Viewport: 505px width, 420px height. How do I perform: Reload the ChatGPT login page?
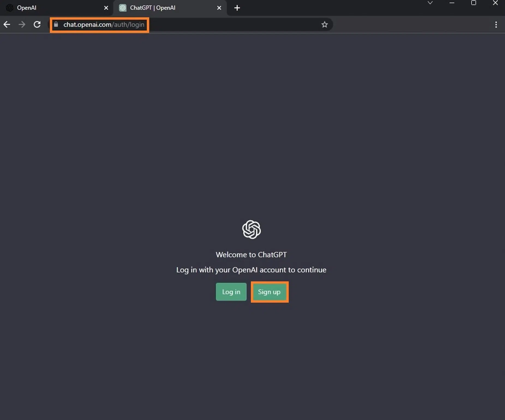pos(37,25)
